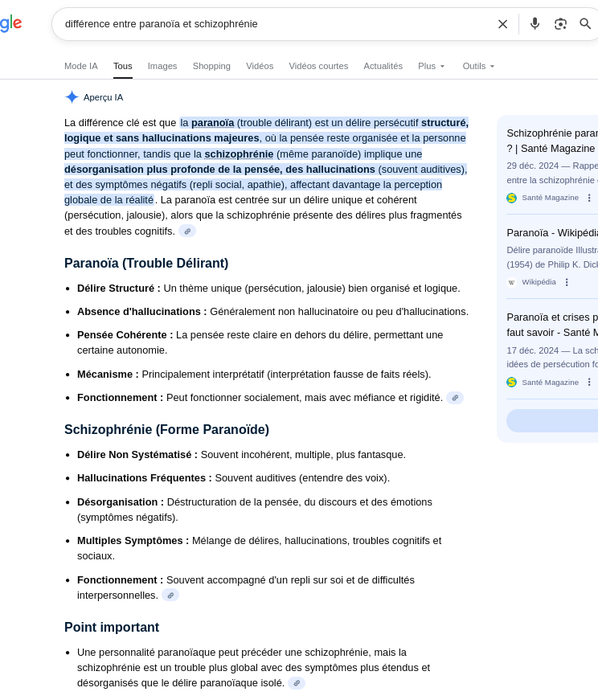Expand the Plus dropdown menu
Viewport: 598px width, 700px height.
(432, 66)
